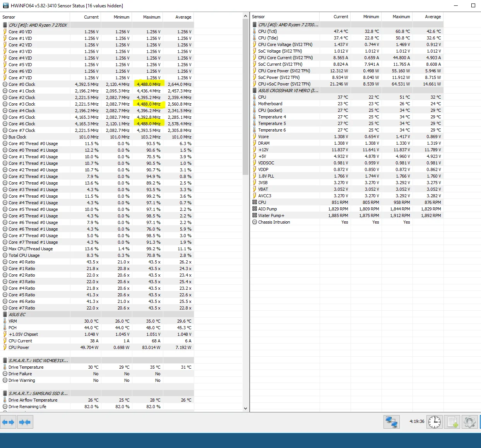
Task: Click the icon beside Chassis Intrusion
Action: [x=255, y=222]
